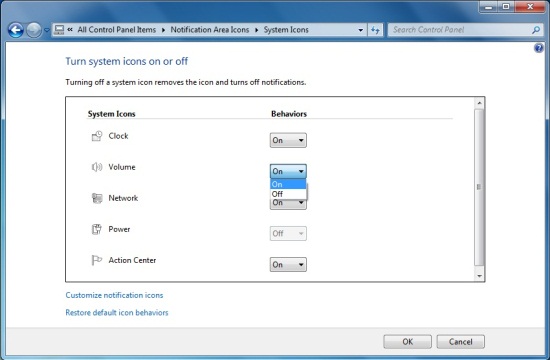Viewport: 550px width, 360px height.
Task: Click the search magnifier icon
Action: pos(536,30)
